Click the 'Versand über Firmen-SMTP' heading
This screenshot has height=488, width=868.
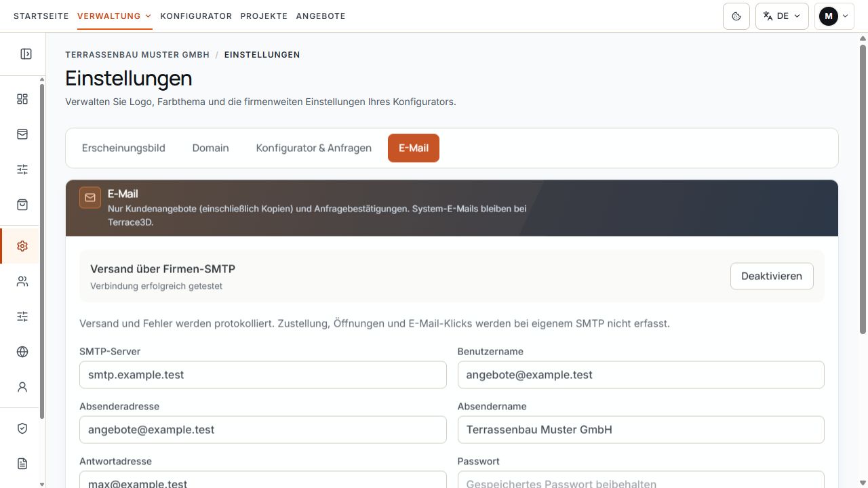point(163,269)
